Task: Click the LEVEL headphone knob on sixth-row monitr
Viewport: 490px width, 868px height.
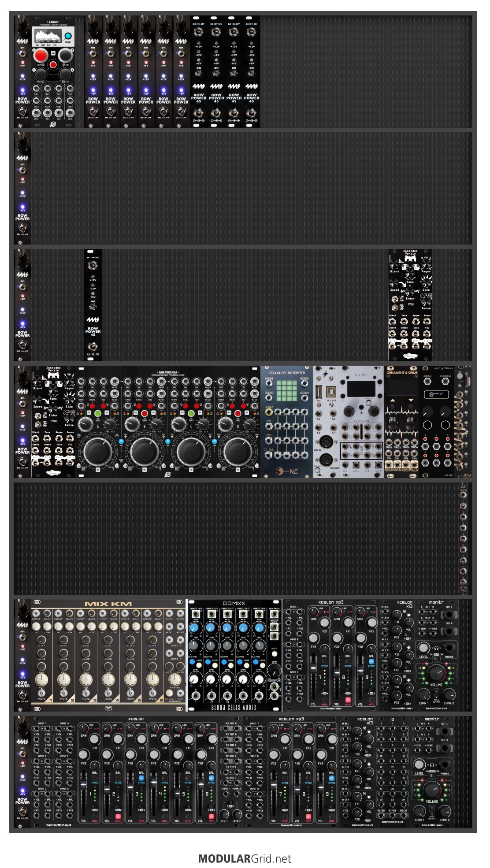Action: tap(423, 647)
